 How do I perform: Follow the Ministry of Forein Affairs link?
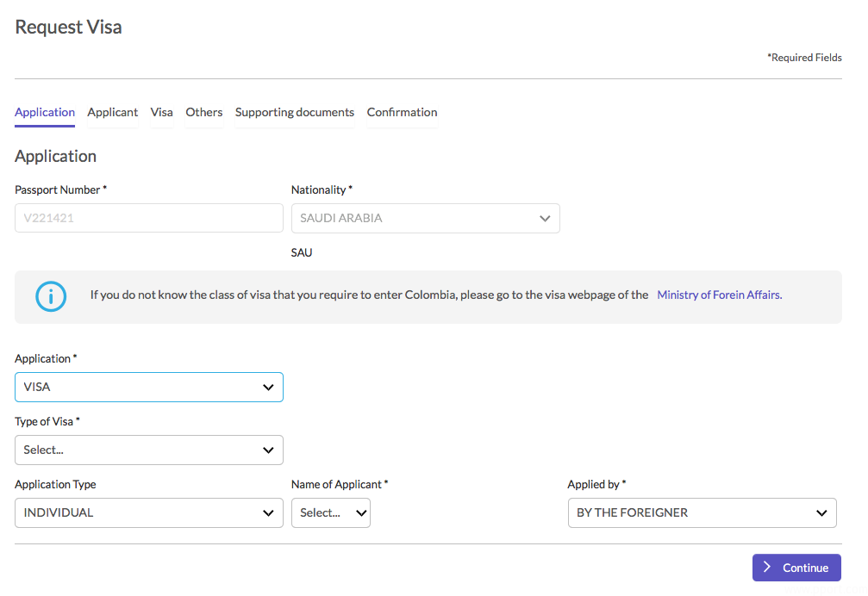click(x=719, y=295)
